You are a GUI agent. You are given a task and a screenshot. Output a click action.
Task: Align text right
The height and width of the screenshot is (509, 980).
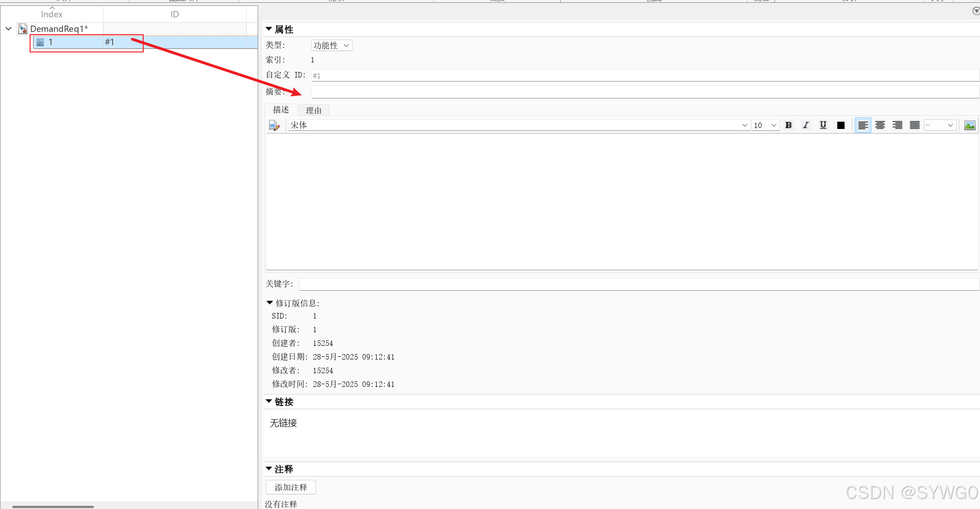click(x=897, y=125)
